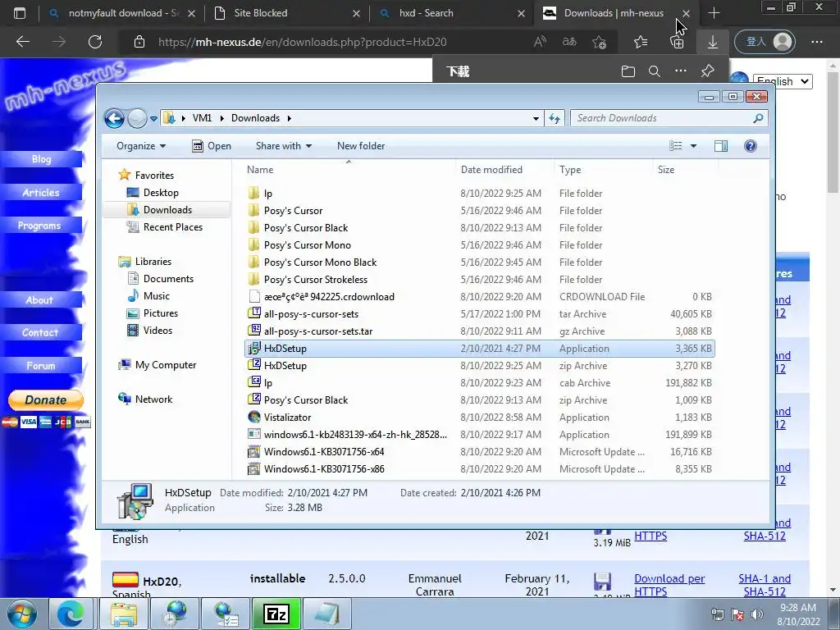
Task: Open the recent locations dropdown arrow
Action: click(153, 118)
